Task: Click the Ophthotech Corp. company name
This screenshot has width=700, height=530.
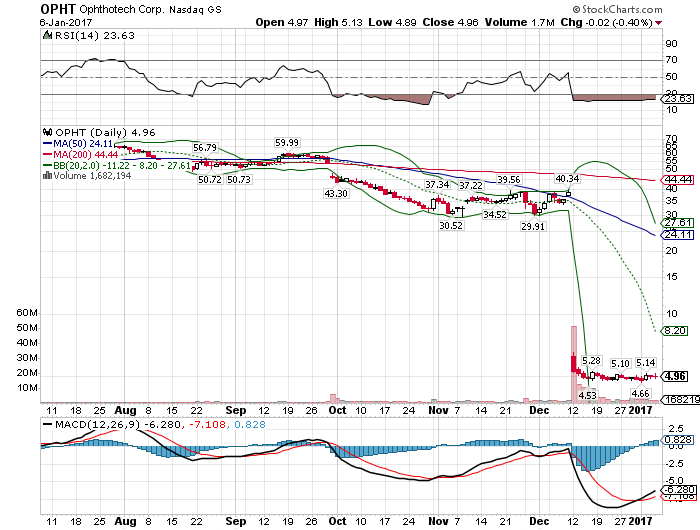Action: [x=121, y=9]
